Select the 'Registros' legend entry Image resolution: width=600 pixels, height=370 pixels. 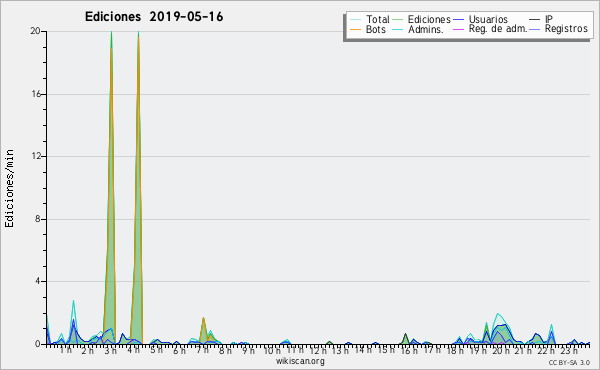pyautogui.click(x=566, y=29)
